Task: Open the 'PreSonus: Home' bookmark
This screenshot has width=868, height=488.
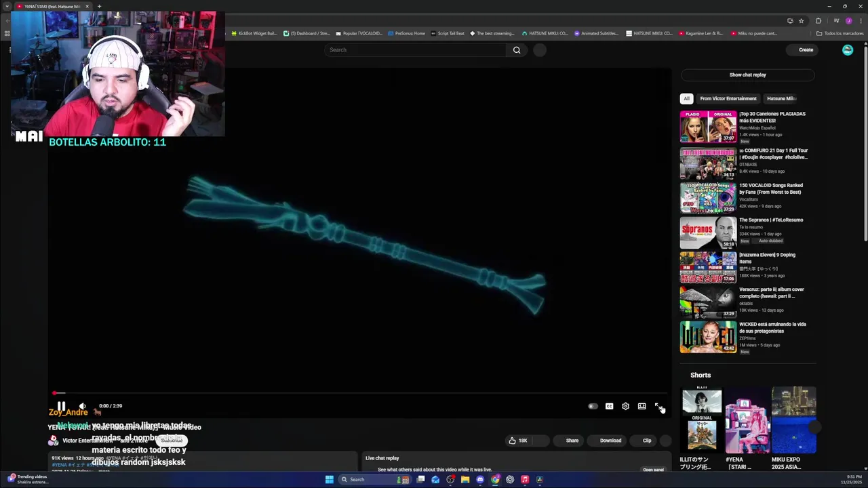Action: click(x=406, y=33)
